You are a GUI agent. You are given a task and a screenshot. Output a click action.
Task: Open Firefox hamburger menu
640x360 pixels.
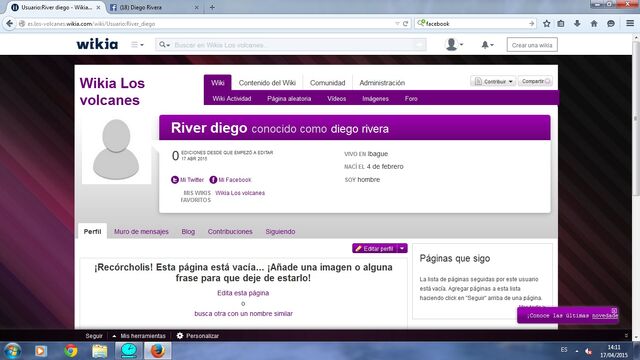pos(630,24)
